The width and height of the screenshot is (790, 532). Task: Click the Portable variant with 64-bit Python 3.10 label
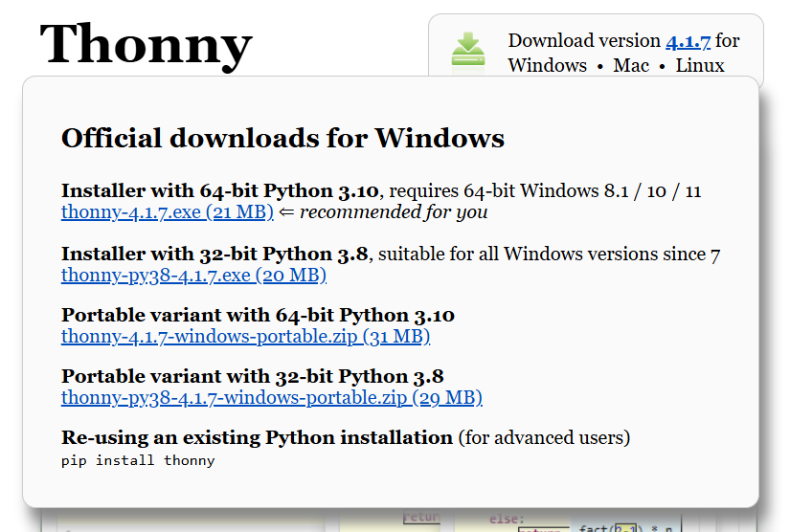click(258, 315)
